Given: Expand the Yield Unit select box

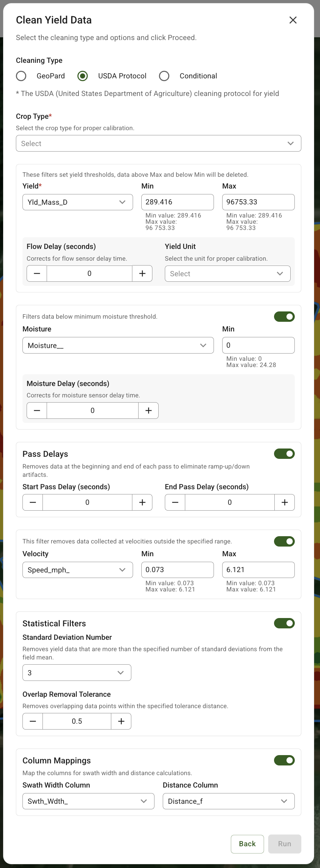Looking at the screenshot, I should 227,274.
